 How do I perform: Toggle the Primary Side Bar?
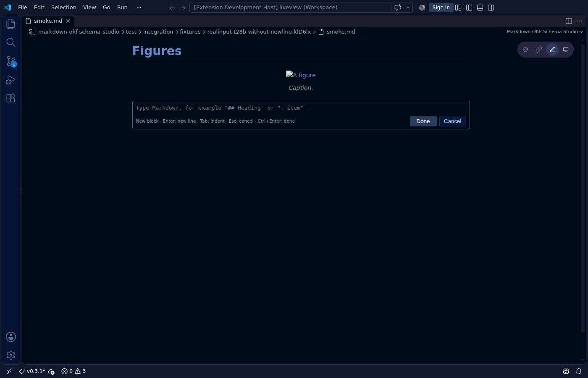pyautogui.click(x=469, y=8)
